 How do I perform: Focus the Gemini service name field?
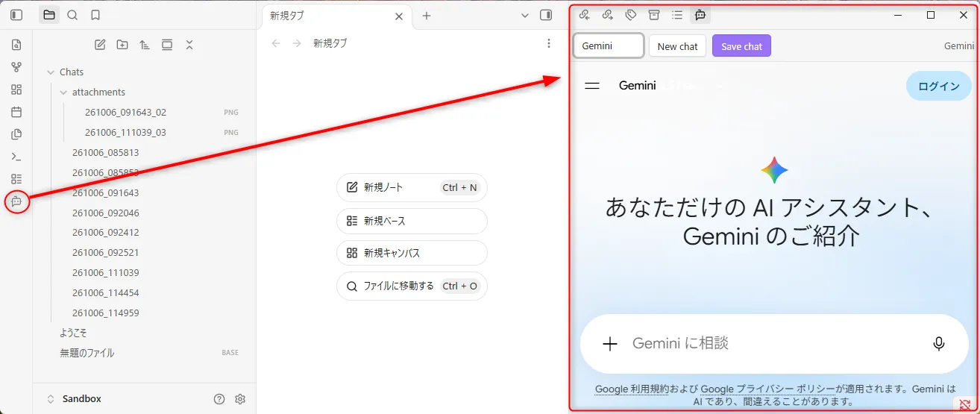pos(609,46)
